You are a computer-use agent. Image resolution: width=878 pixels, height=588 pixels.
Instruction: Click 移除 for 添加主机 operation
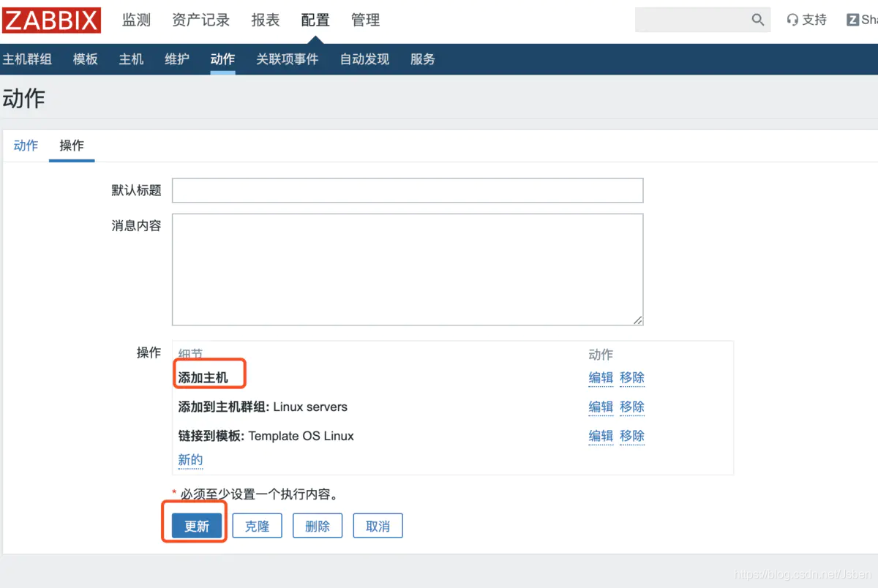[632, 377]
